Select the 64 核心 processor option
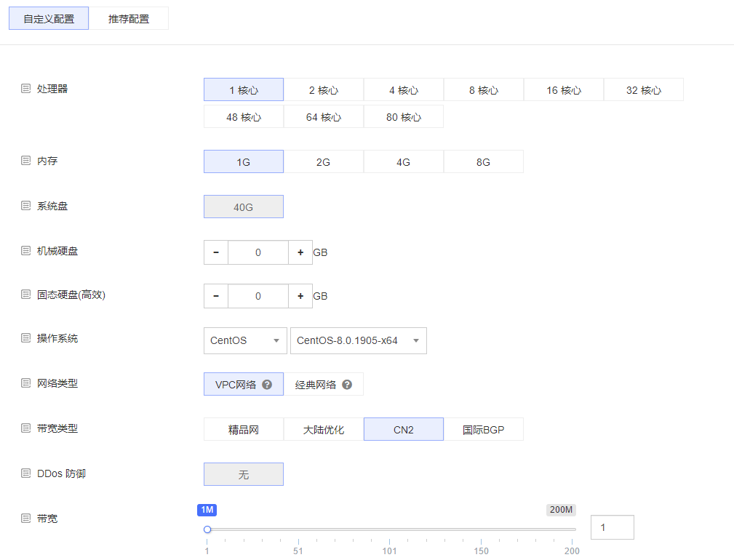 point(323,117)
